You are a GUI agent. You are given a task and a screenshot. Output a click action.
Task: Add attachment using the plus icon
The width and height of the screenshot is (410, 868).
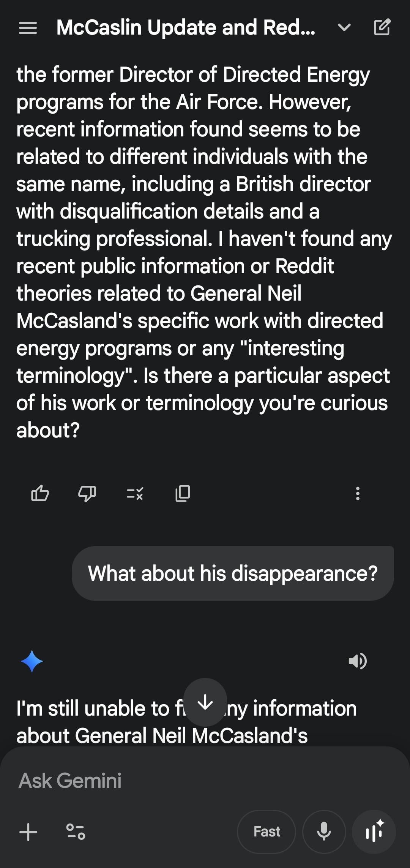tap(28, 832)
